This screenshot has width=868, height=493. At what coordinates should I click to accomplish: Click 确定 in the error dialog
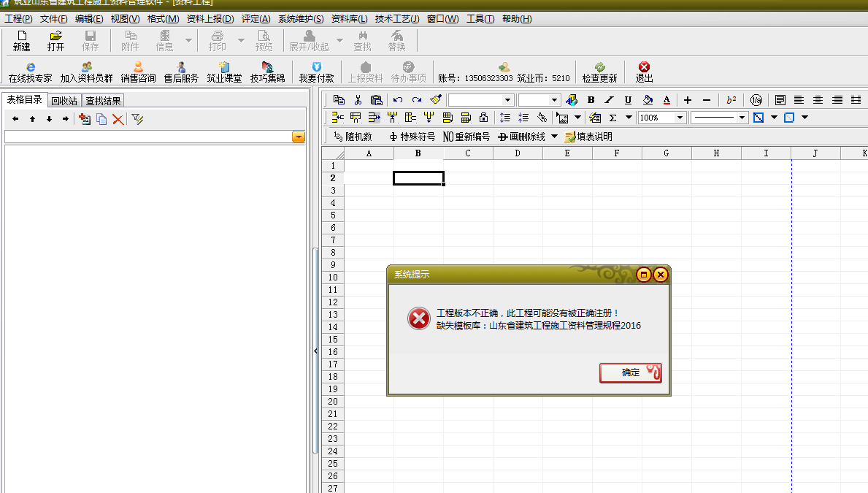point(631,372)
